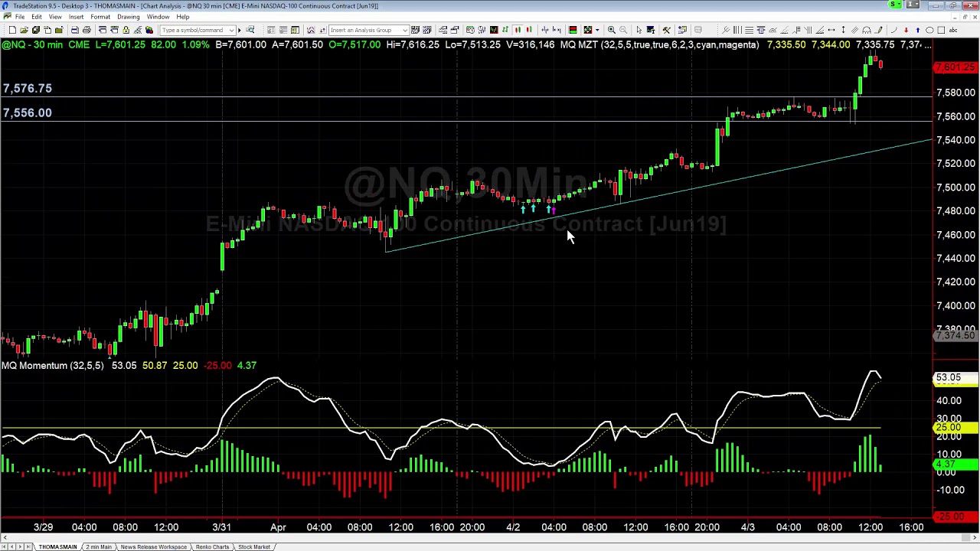Select the pointer arrow tool
Image resolution: width=980 pixels, height=551 pixels.
pos(639,30)
